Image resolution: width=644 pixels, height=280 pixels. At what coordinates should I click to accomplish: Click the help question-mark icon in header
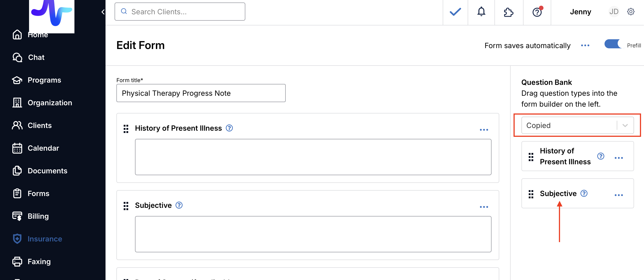point(537,12)
